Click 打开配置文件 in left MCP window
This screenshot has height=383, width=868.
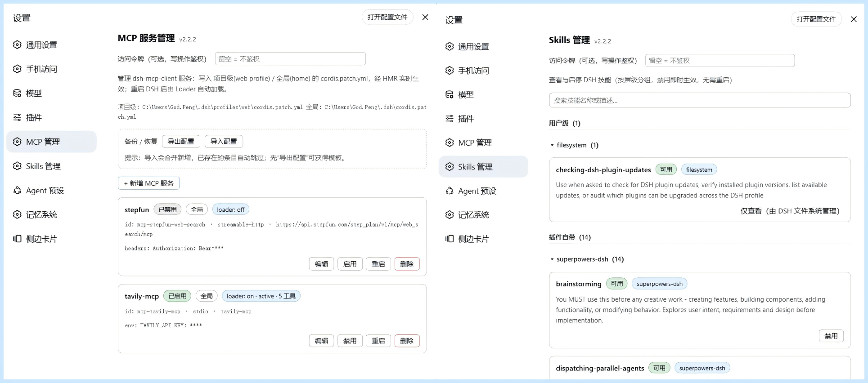click(387, 17)
